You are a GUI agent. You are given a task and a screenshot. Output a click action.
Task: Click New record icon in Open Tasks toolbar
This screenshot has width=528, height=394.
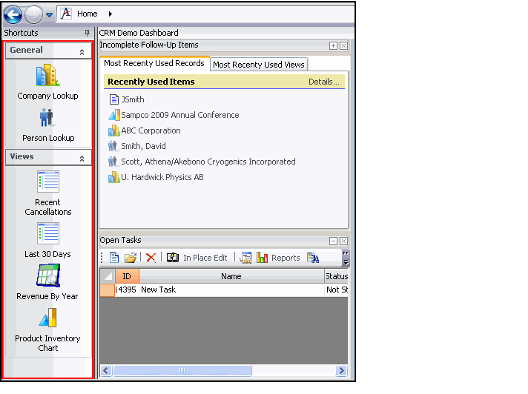tap(114, 258)
